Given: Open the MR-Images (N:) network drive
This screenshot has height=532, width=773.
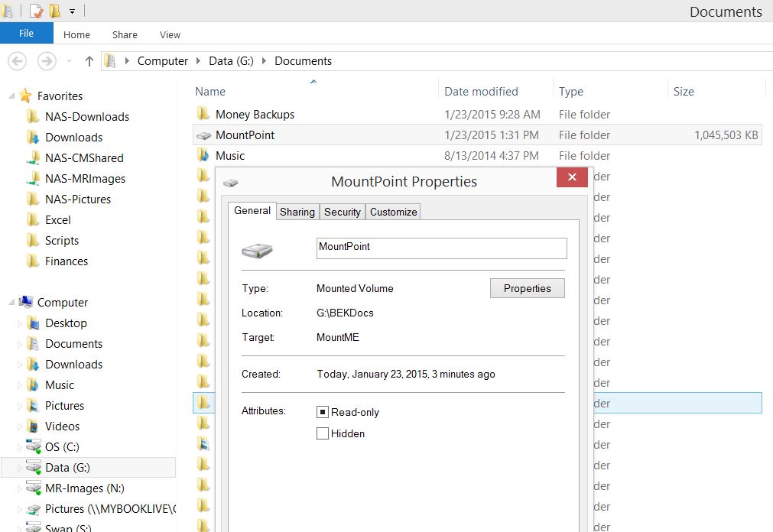Looking at the screenshot, I should pos(84,488).
